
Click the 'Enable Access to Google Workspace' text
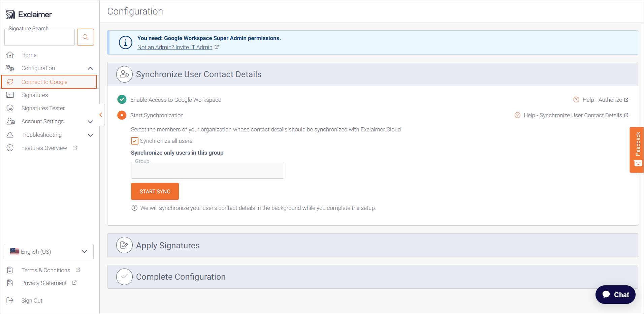(x=176, y=100)
